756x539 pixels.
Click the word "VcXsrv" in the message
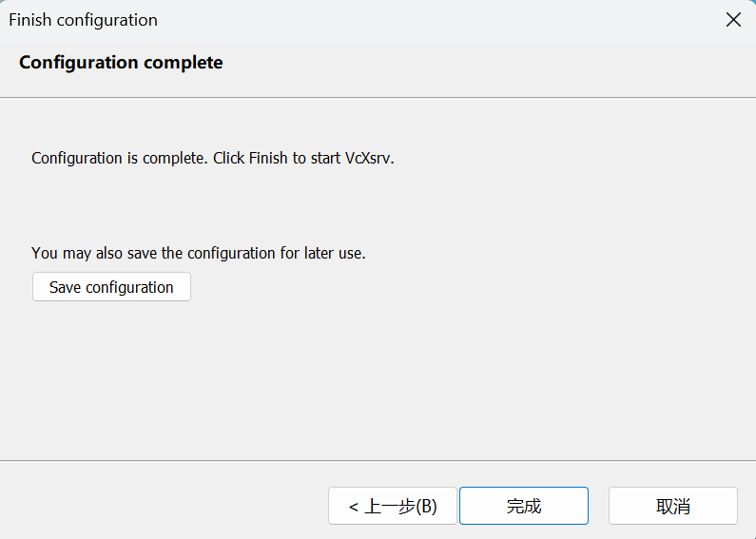coord(369,158)
